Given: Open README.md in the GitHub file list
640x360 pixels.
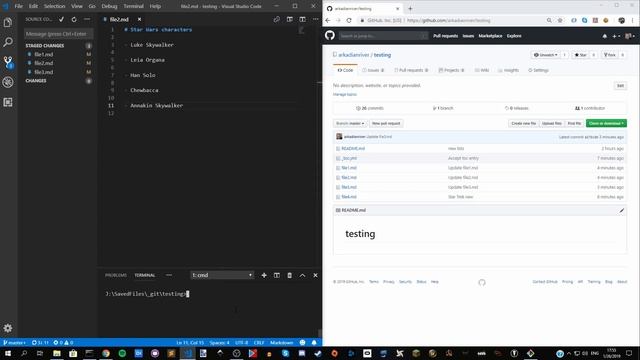Looking at the screenshot, I should tap(353, 149).
